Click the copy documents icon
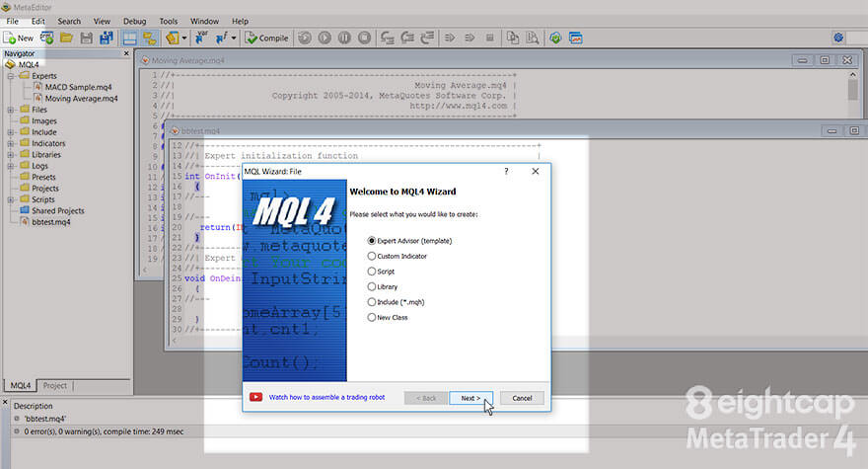Screen dimensions: 868x469 [x=513, y=38]
